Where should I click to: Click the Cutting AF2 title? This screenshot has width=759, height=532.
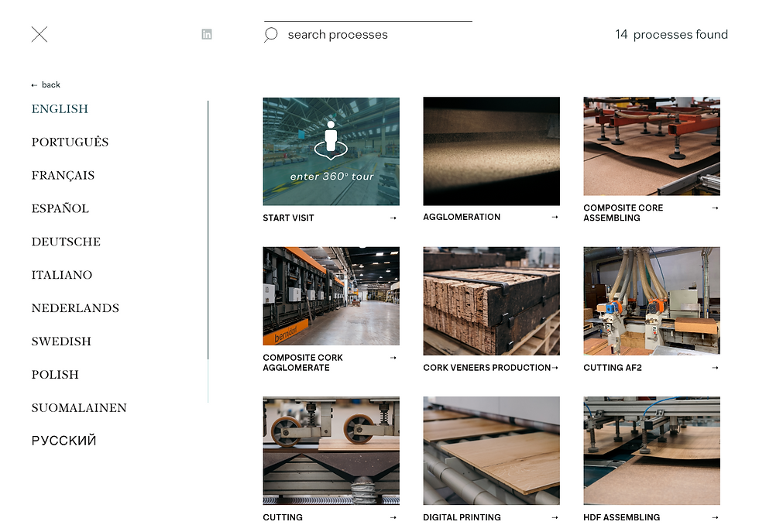tap(613, 368)
